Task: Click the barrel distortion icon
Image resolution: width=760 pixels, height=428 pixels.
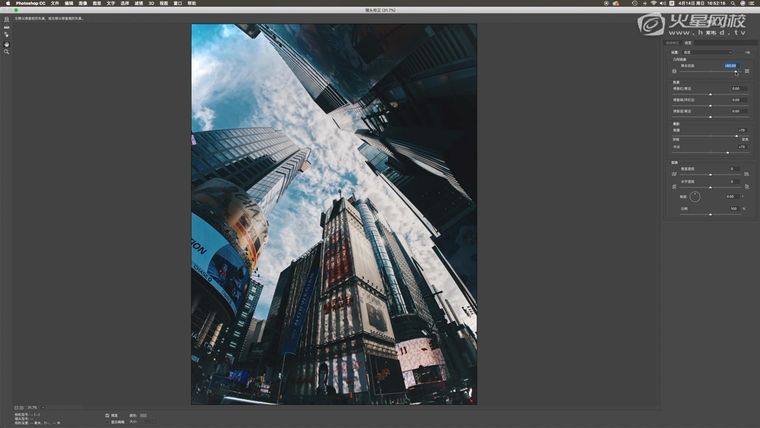Action: (x=674, y=71)
